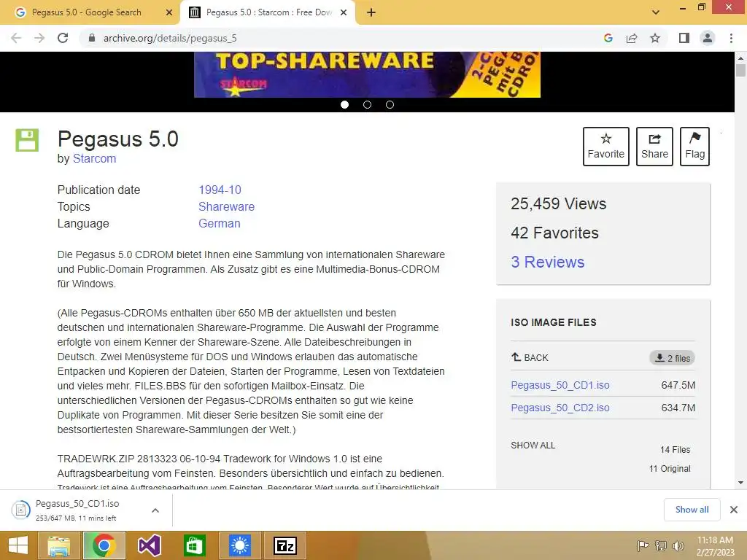Click 634.7M size of CD2 iso
The height and width of the screenshot is (560, 747).
(678, 408)
